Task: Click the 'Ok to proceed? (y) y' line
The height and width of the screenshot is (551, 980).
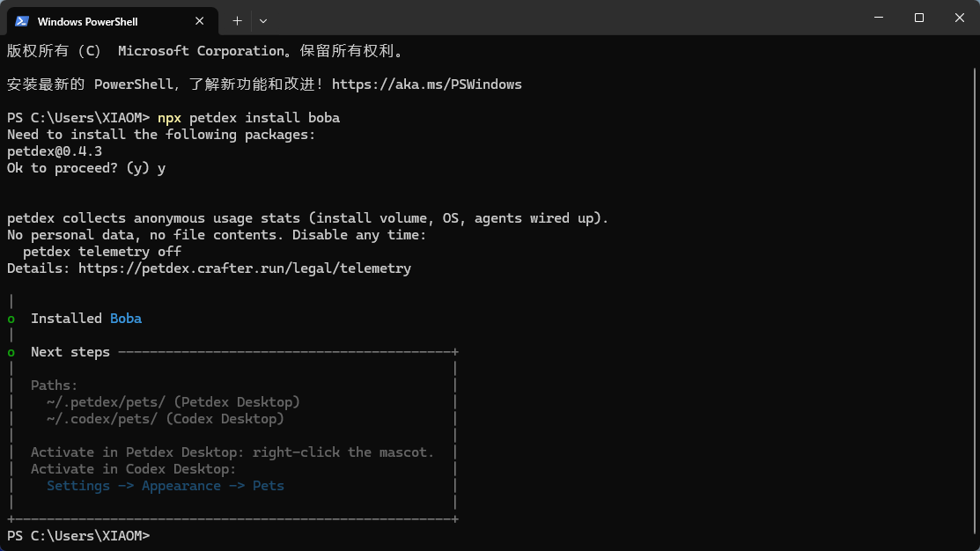Action: click(86, 168)
